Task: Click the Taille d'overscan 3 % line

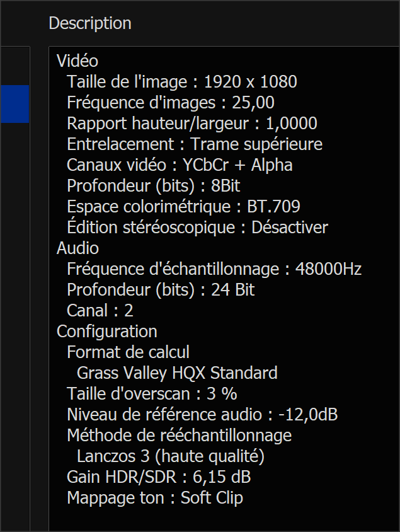Action: point(152,394)
